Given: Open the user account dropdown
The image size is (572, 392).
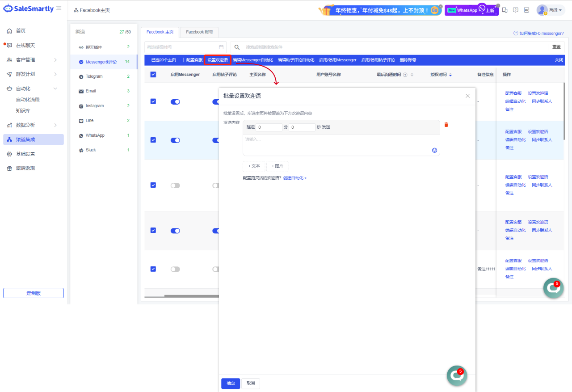Looking at the screenshot, I should 551,10.
